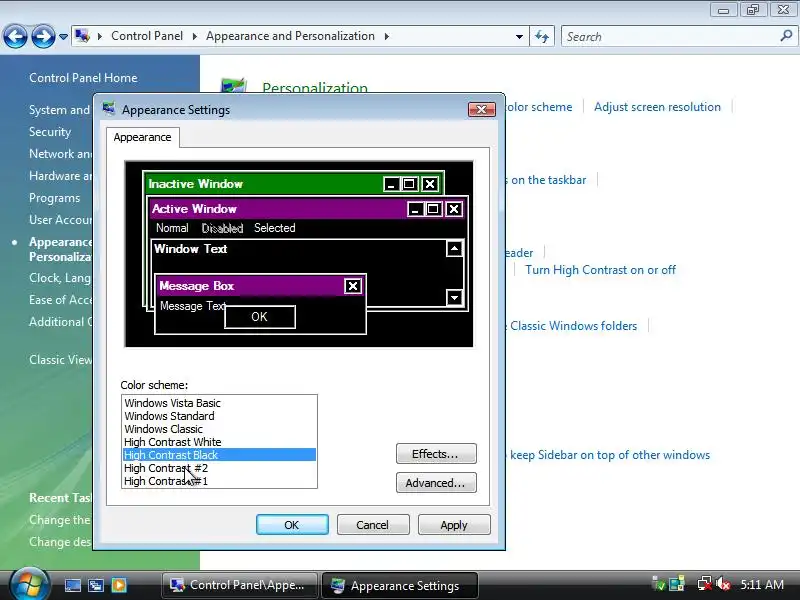The width and height of the screenshot is (800, 600).
Task: Select Windows Classic color scheme
Action: [219, 429]
